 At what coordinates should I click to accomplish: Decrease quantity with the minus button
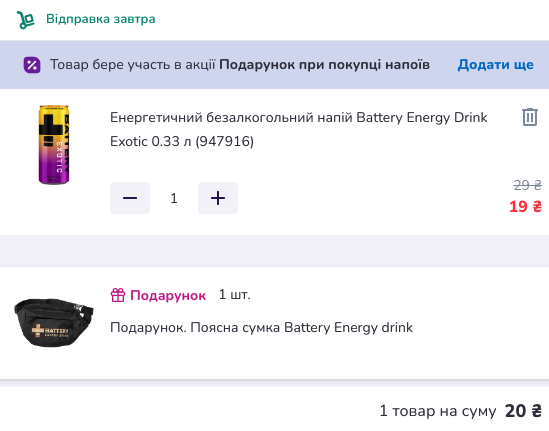click(x=130, y=198)
